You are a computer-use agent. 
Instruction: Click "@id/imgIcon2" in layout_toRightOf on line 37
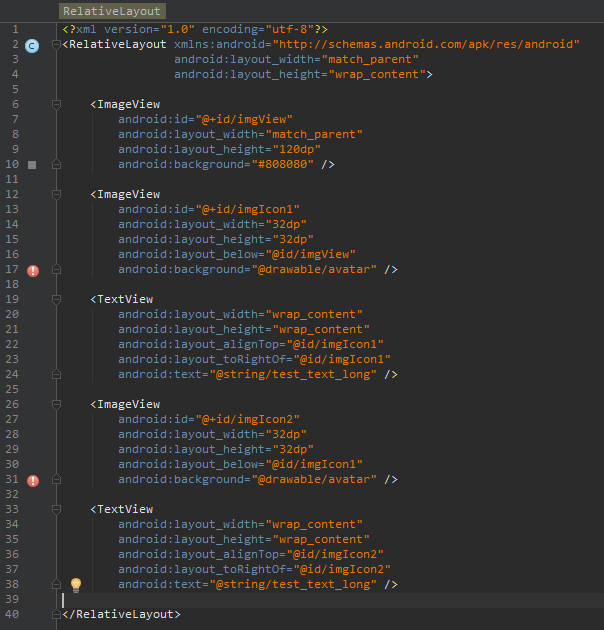coord(342,569)
